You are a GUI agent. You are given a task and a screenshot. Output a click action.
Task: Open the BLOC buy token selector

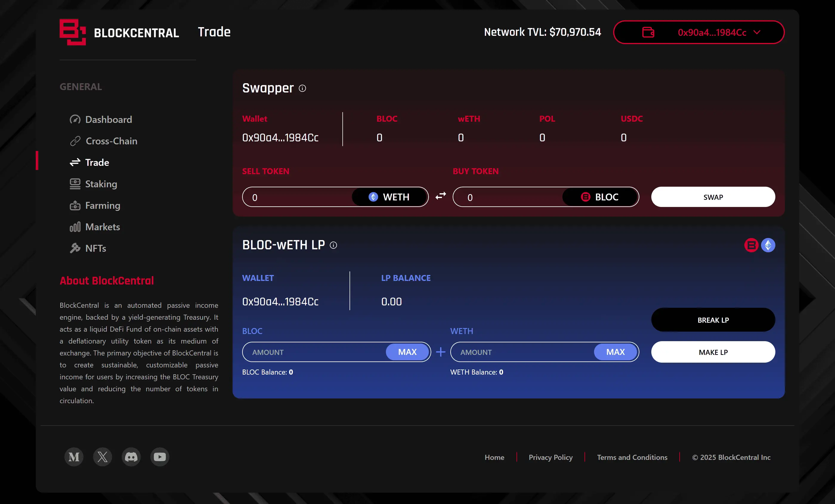pos(600,197)
